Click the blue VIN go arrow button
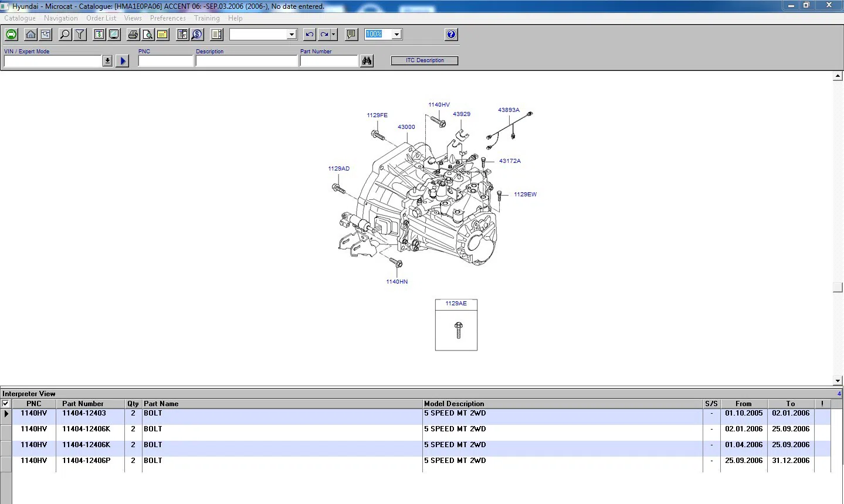This screenshot has height=504, width=844. click(122, 61)
